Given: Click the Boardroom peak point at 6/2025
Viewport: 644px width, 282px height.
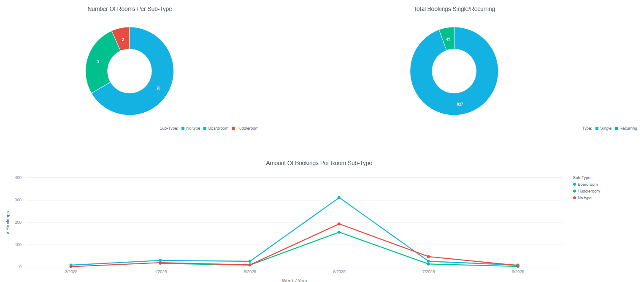Looking at the screenshot, I should 339,198.
